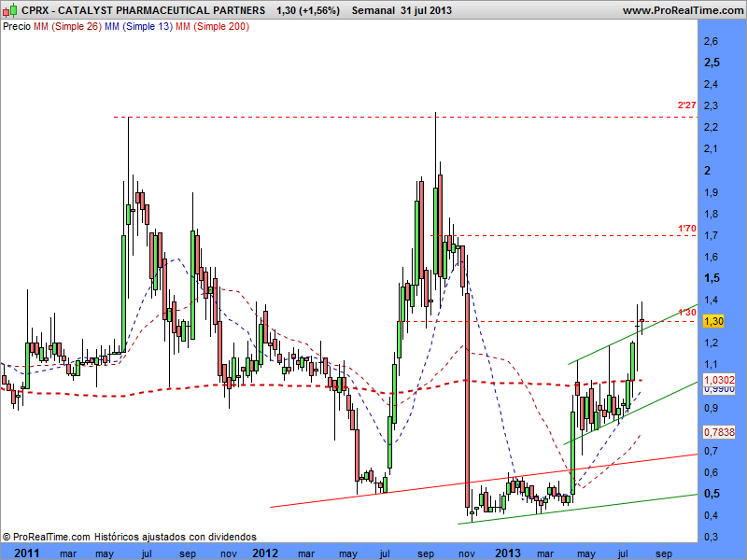The image size is (747, 560).
Task: Select the MM (Simple 13) moving average label
Action: click(138, 27)
